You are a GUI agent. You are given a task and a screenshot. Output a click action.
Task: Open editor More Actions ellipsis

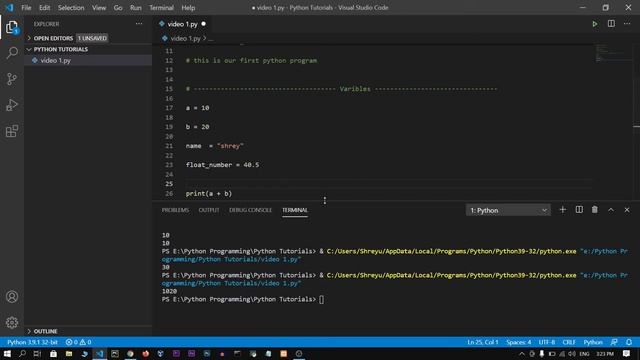click(x=627, y=24)
